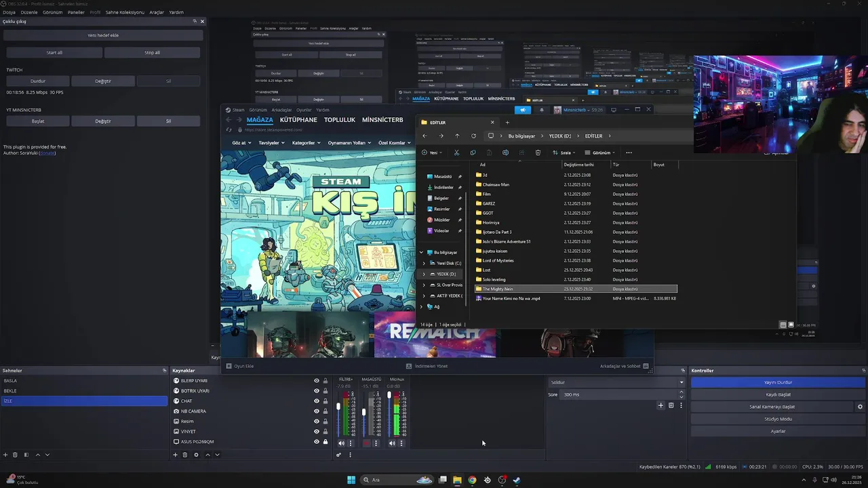This screenshot has height=488, width=868.
Task: Toggle lock on ASUS PG269QM source
Action: point(325,442)
